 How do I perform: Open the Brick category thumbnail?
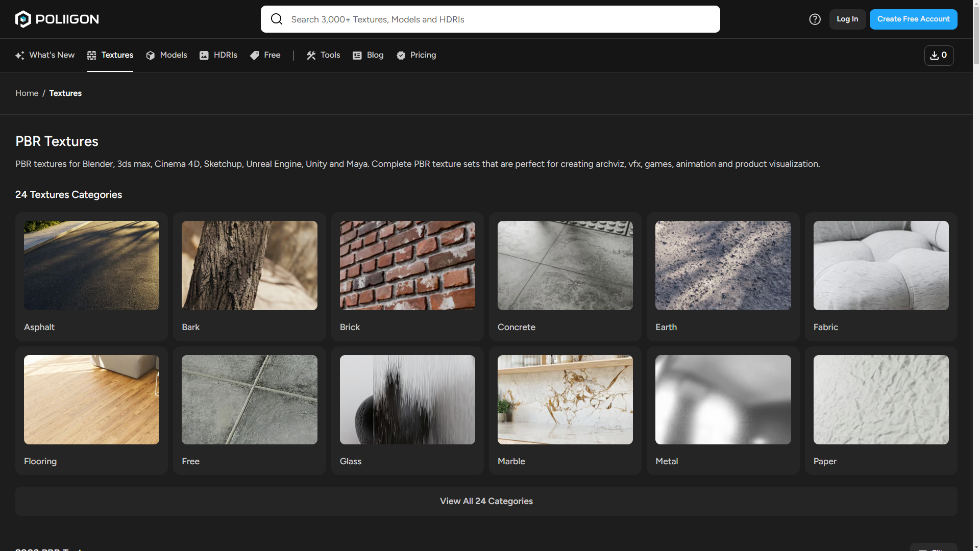click(407, 265)
